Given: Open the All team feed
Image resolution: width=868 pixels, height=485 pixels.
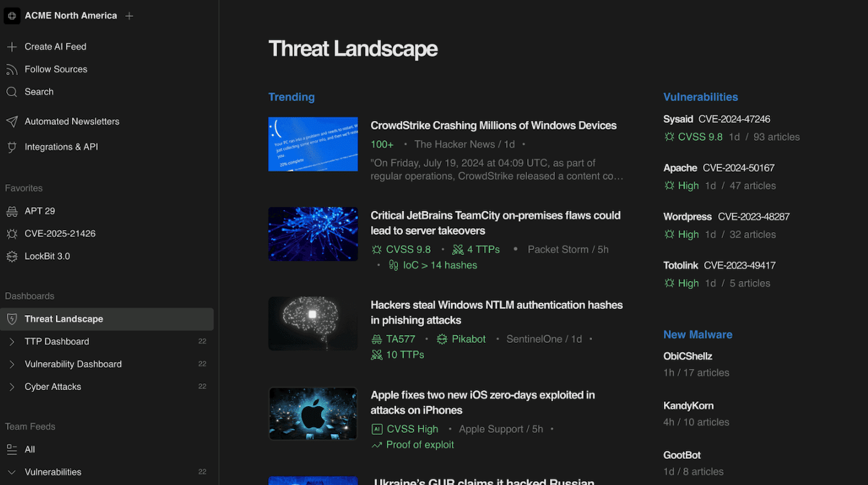Looking at the screenshot, I should point(30,450).
